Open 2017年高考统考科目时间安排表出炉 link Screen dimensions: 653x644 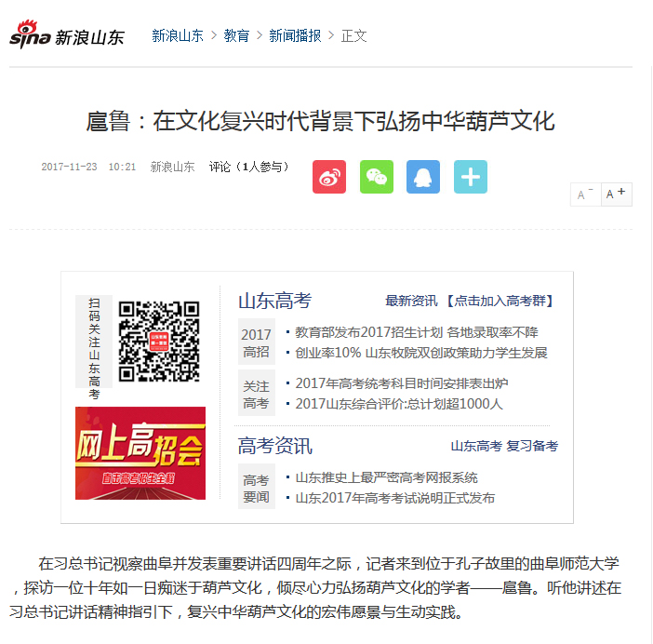click(402, 383)
